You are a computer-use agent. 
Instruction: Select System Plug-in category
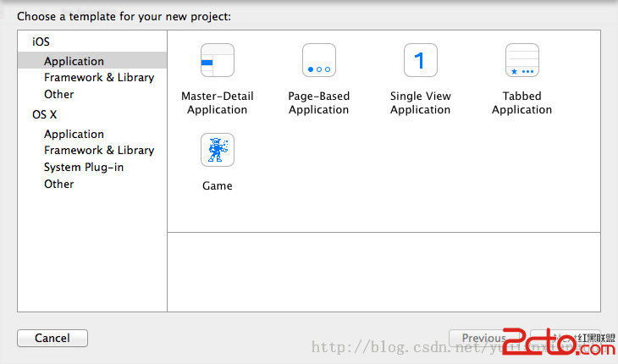coord(84,167)
